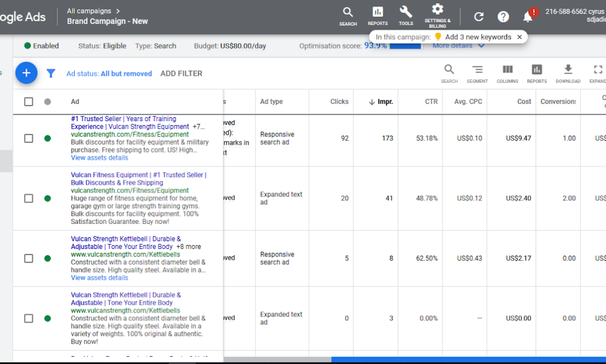606x364 pixels.
Task: Click Clicks value 92
Action: [345, 138]
